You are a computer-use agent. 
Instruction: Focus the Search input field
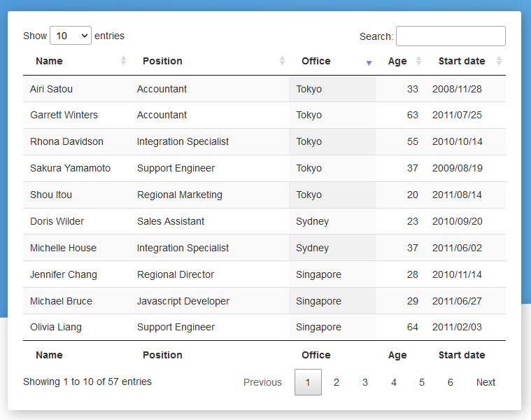tap(451, 36)
